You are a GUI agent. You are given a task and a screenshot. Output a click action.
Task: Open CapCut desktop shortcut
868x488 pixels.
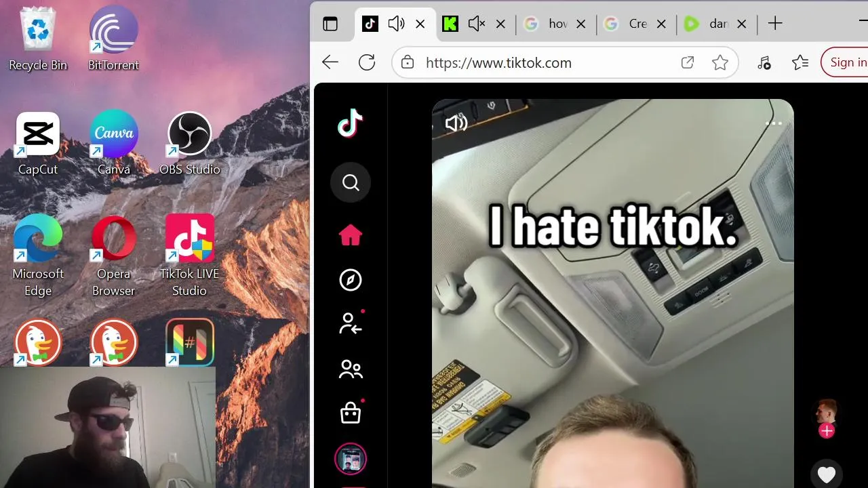38,144
